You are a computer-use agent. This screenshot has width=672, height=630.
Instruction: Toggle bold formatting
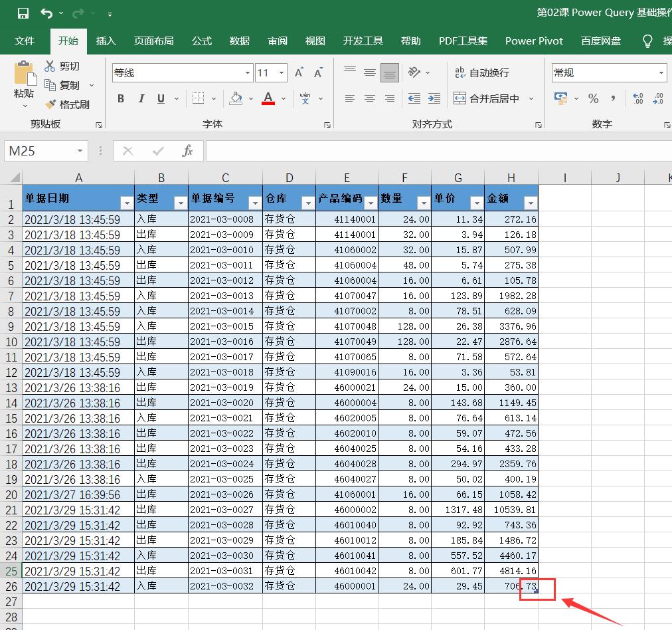click(121, 98)
